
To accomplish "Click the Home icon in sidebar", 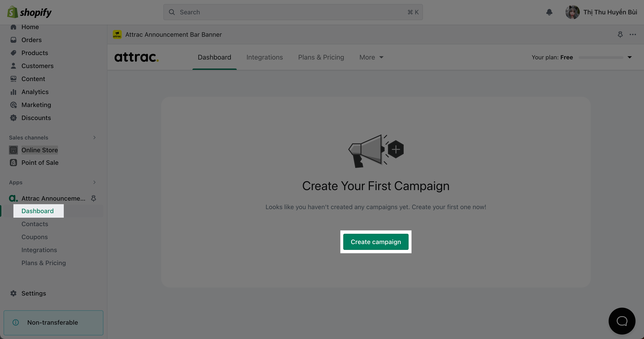I will click(13, 27).
